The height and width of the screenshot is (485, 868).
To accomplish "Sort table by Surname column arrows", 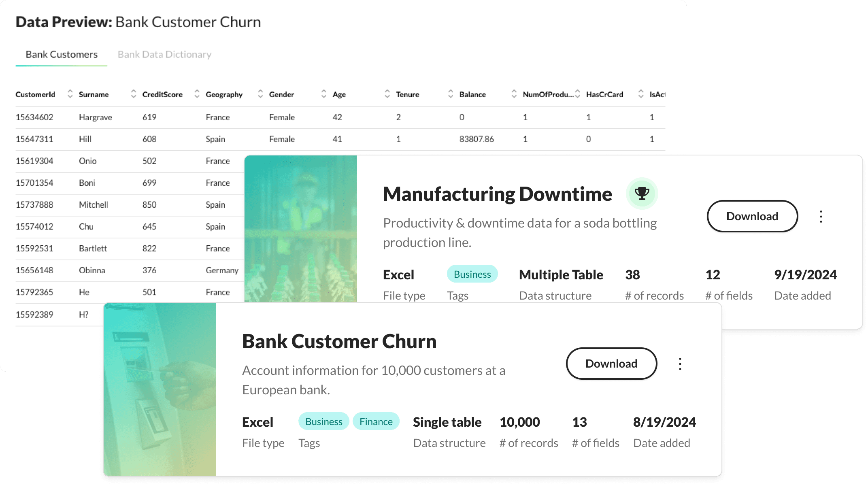I will click(x=134, y=94).
